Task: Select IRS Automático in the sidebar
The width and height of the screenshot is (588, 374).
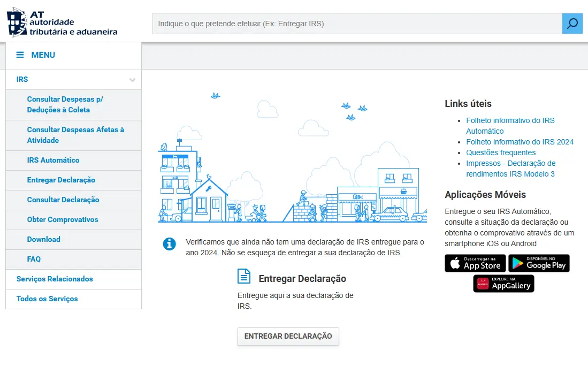Action: (x=53, y=160)
